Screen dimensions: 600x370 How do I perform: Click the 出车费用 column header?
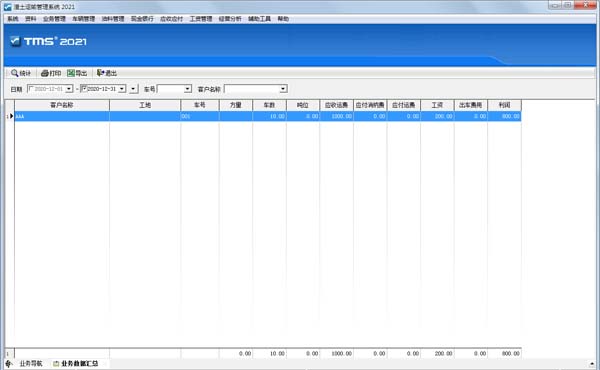click(471, 105)
